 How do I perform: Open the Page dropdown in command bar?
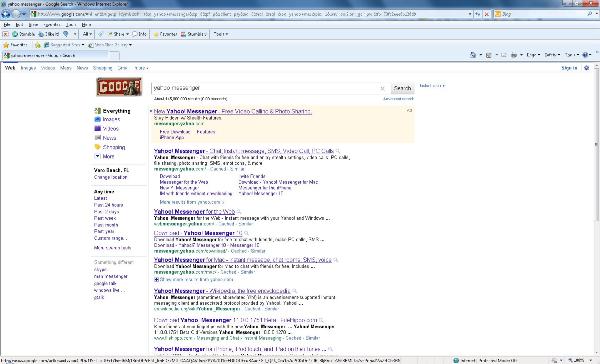[x=532, y=55]
